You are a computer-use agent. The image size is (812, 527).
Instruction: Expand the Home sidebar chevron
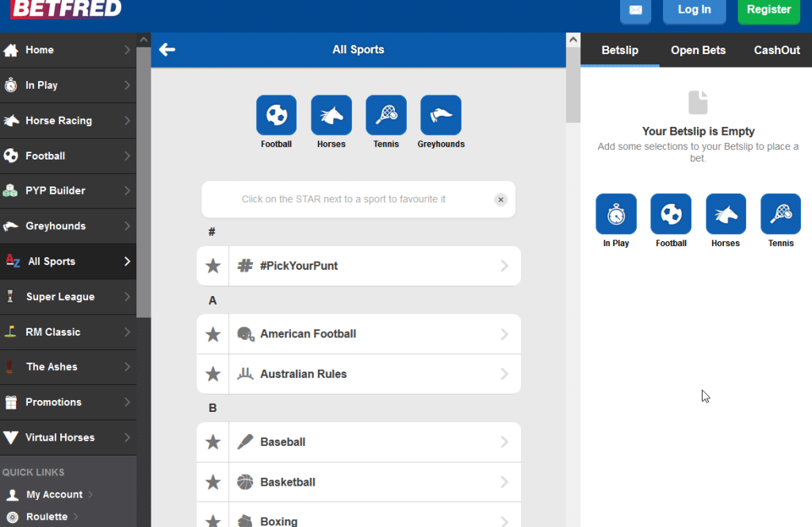[127, 50]
